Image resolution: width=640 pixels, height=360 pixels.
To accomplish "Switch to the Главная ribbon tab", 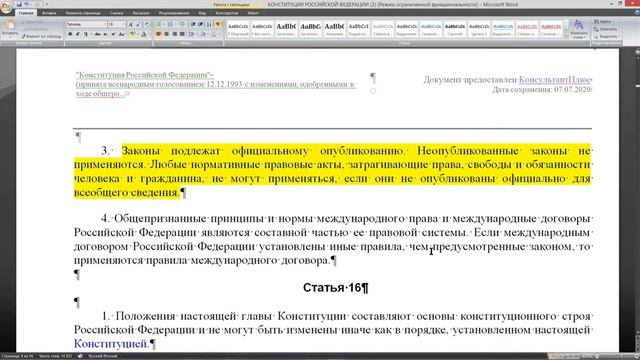I will (x=26, y=13).
